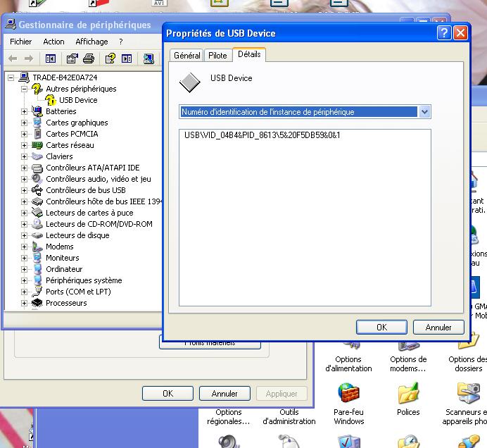
Task: Click the Contrôleurs de bus USB icon
Action: (37, 190)
